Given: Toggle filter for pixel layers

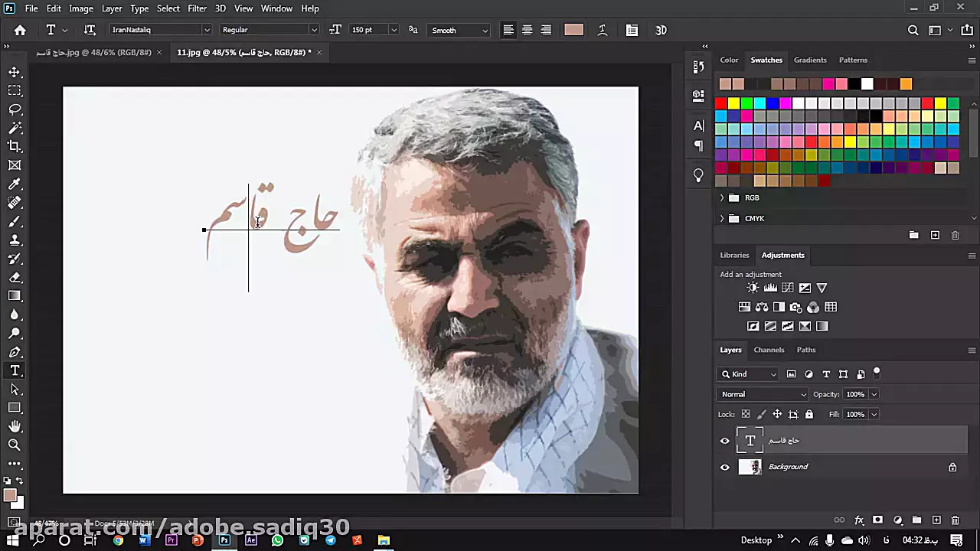Looking at the screenshot, I should coord(792,374).
